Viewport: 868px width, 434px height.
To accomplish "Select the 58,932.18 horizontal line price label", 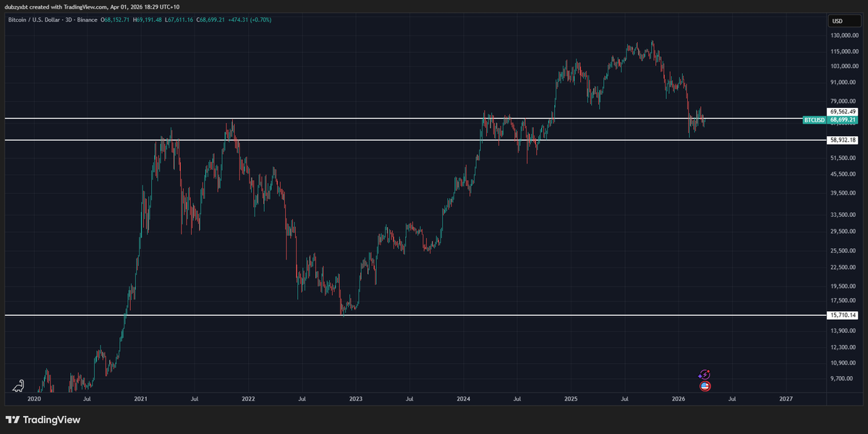I will (x=843, y=140).
